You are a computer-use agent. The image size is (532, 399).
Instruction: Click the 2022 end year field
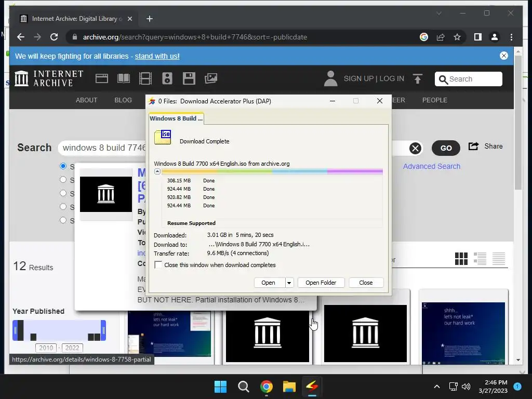(72, 348)
